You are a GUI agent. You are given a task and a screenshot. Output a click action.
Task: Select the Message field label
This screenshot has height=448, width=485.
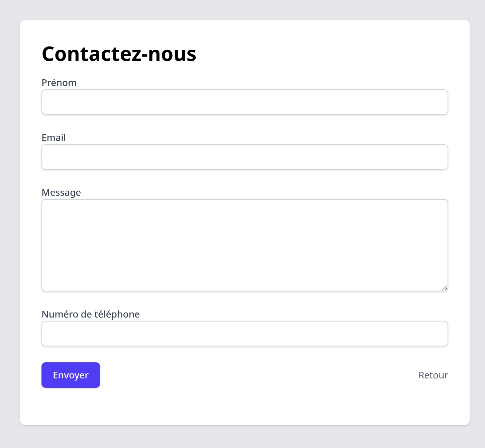(61, 192)
